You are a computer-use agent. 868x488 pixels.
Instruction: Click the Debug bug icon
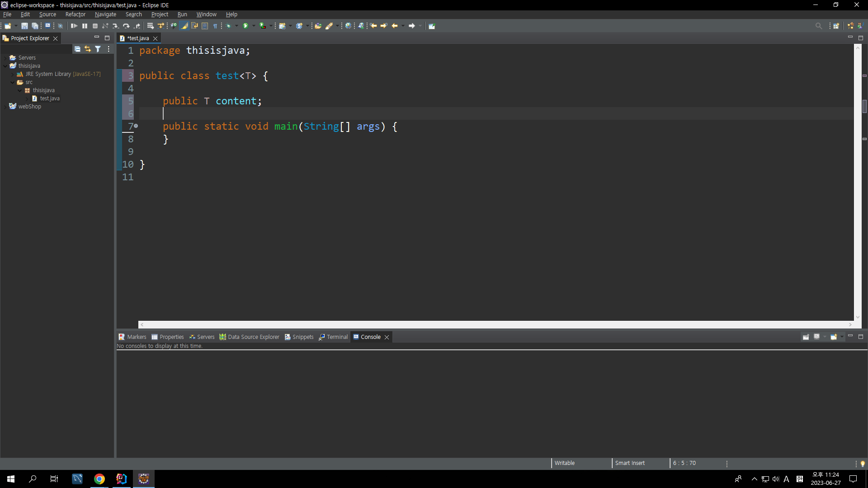(x=229, y=26)
